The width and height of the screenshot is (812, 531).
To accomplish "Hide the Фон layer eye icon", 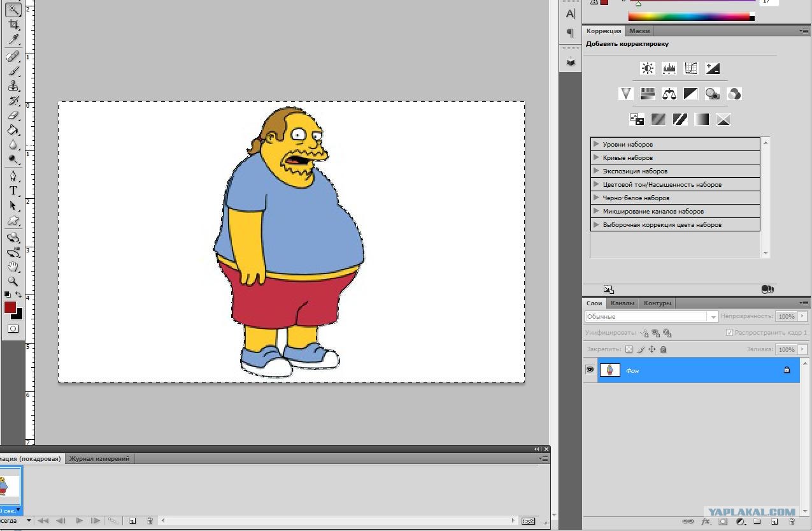I will pos(590,370).
